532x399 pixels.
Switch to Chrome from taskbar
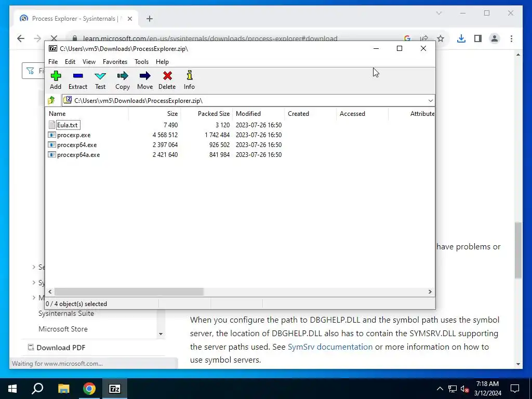(89, 389)
